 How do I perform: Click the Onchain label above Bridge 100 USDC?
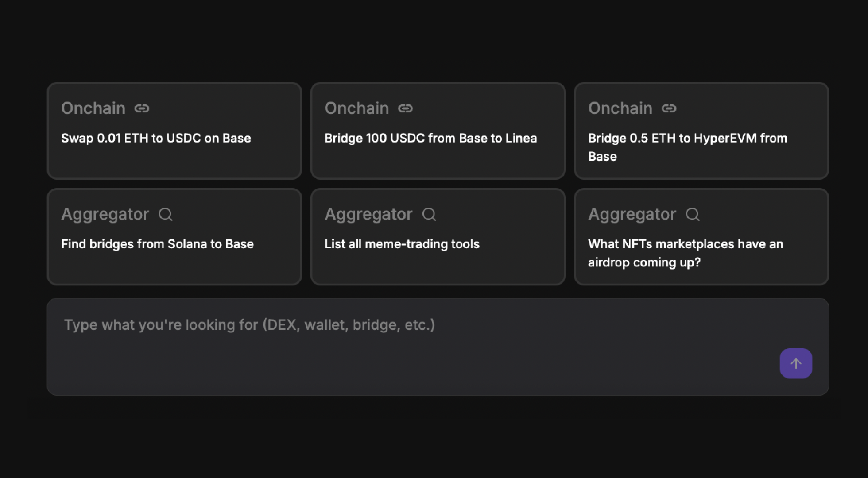356,108
